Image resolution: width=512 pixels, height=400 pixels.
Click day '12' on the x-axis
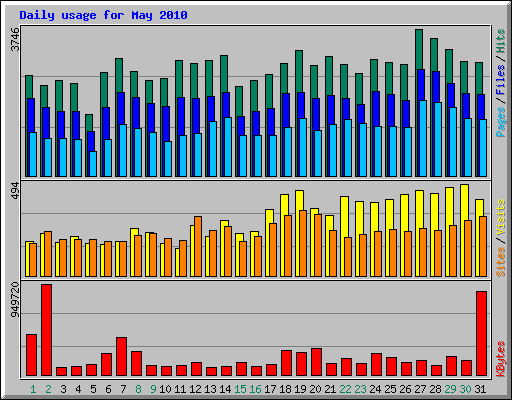(x=195, y=389)
